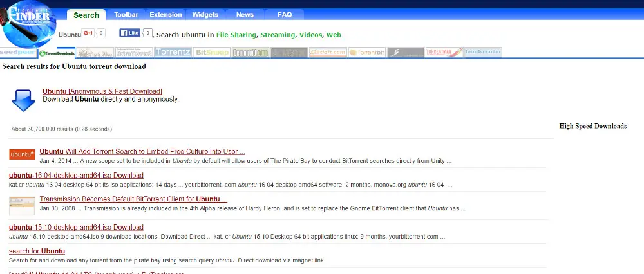This screenshot has width=644, height=274.
Task: Select the seedpeer site logo
Action: coord(18,53)
